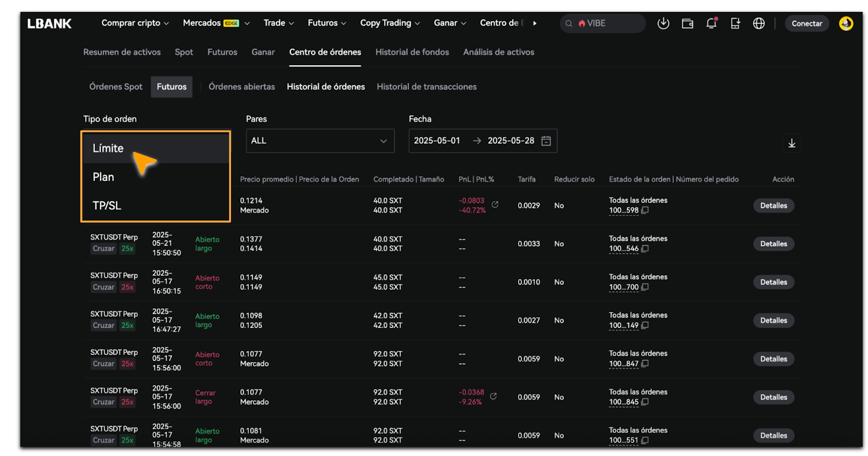Viewport: 868px width, 456px height.
Task: Open the calendar icon in date field
Action: 546,141
